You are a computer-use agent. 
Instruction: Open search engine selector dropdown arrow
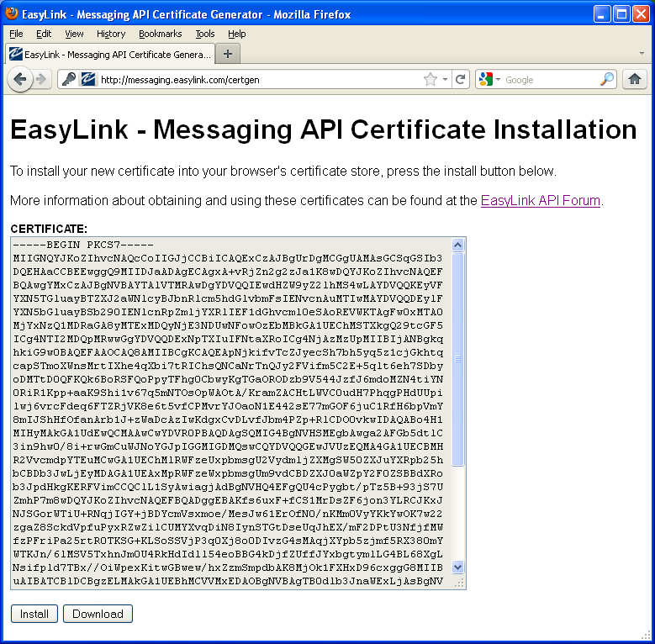(498, 79)
